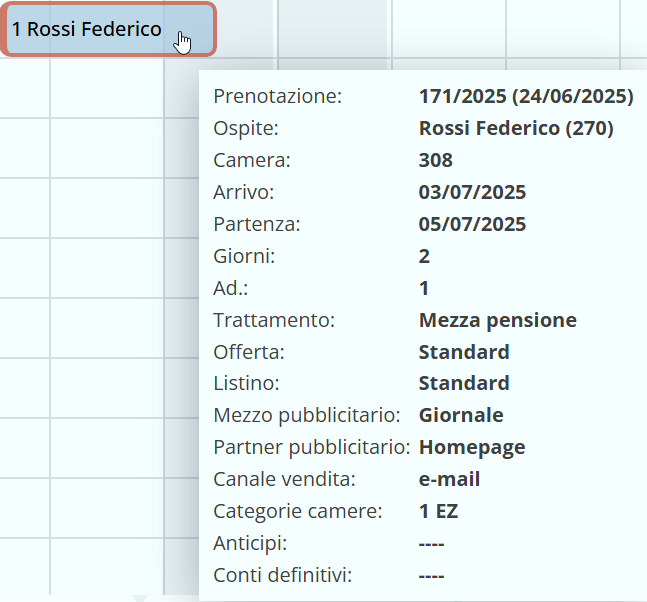Click the "Trattamento:" label

click(x=273, y=320)
